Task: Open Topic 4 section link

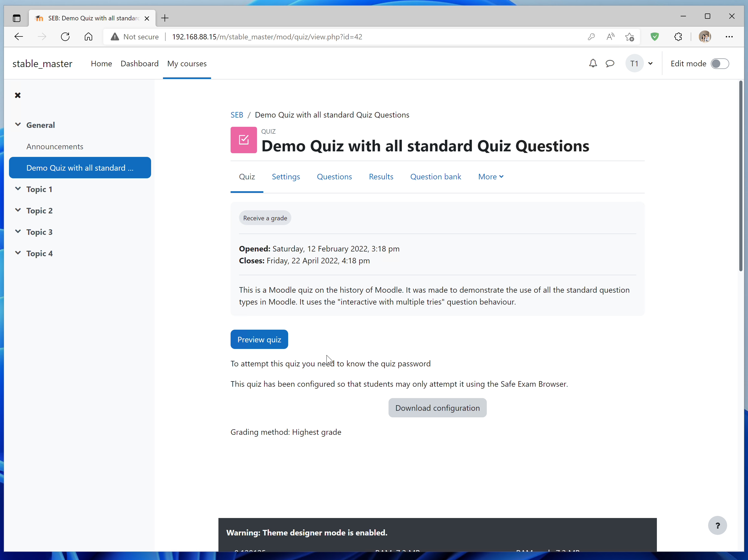Action: point(39,253)
